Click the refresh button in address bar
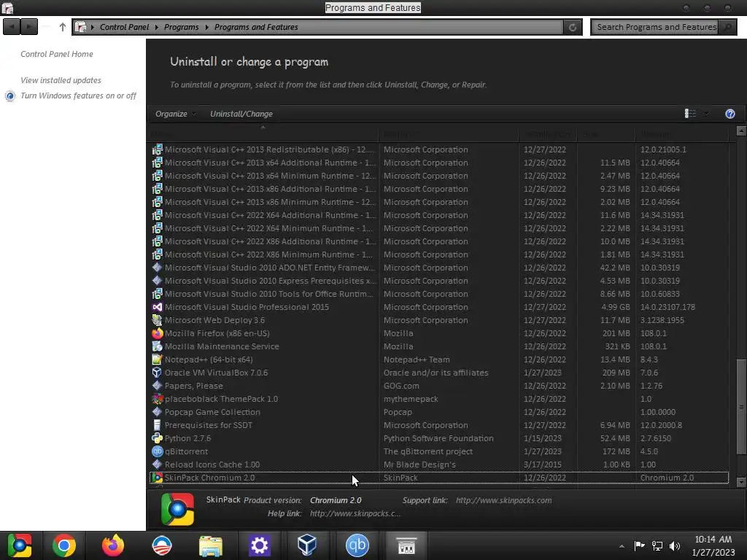Screen dimensions: 747x560 tap(573, 27)
